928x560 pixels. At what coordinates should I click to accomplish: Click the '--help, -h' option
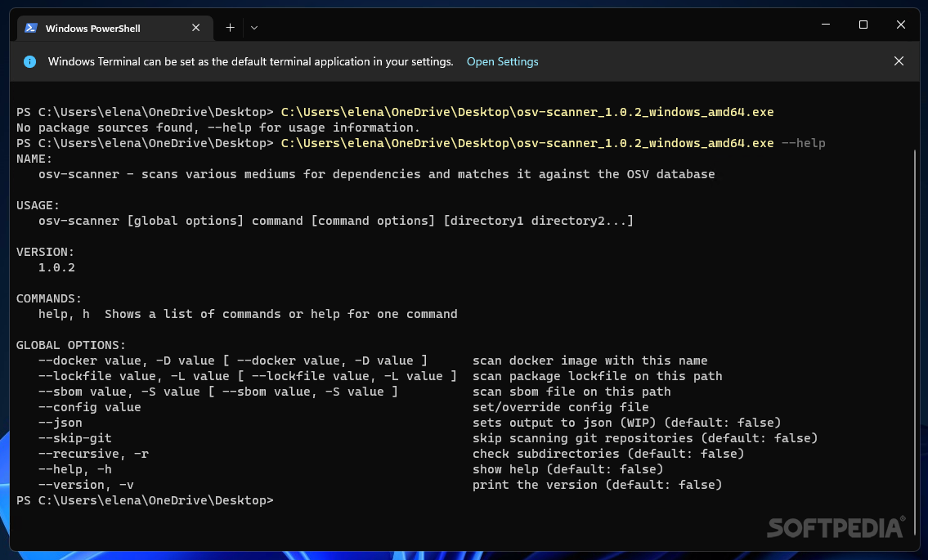coord(74,468)
